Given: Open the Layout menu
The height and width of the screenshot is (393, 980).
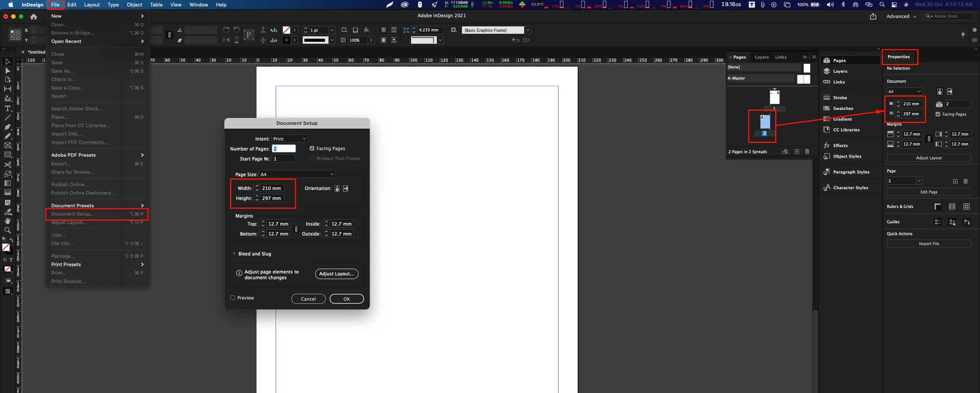Looking at the screenshot, I should (x=92, y=5).
